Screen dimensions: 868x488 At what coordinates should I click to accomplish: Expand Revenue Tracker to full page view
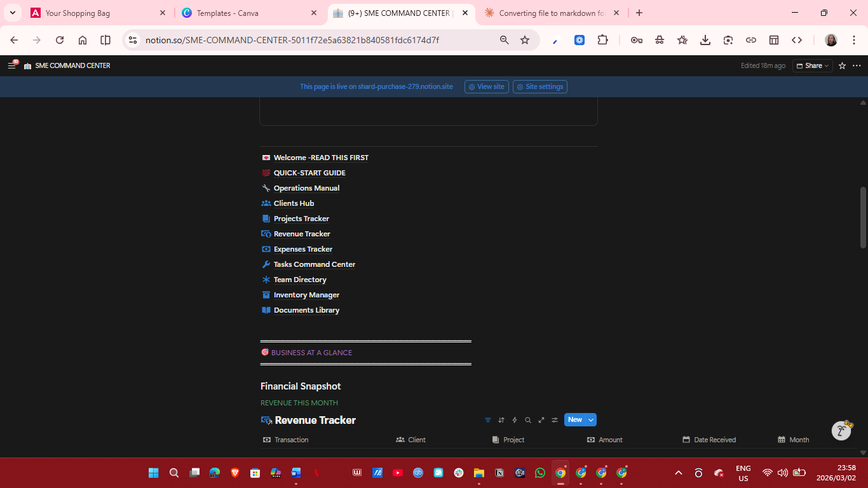click(x=541, y=419)
